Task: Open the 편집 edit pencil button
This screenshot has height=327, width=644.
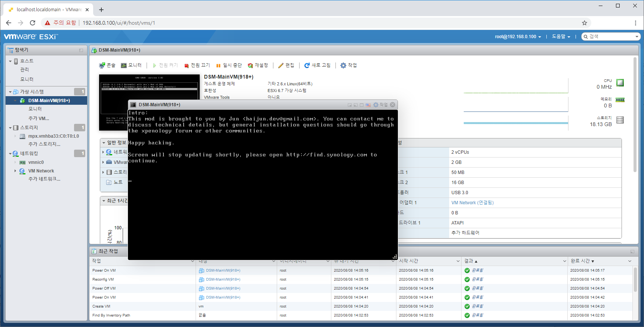Action: coord(286,65)
